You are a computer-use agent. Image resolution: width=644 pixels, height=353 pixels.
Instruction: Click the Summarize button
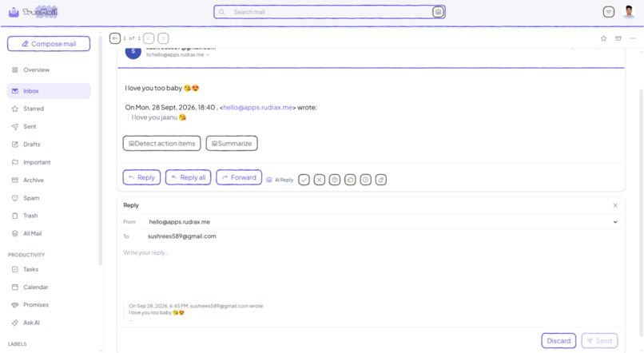click(232, 143)
